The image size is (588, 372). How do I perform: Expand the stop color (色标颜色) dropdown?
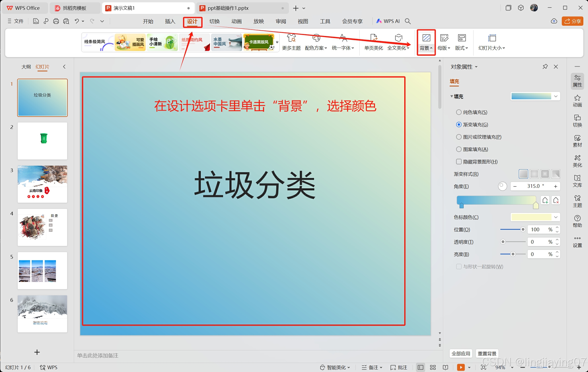click(556, 217)
